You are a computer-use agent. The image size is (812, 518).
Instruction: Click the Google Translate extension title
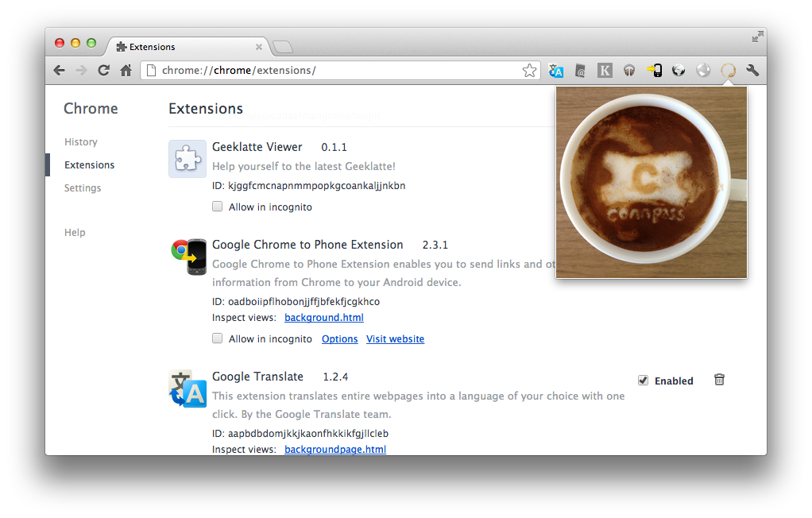pyautogui.click(x=258, y=377)
